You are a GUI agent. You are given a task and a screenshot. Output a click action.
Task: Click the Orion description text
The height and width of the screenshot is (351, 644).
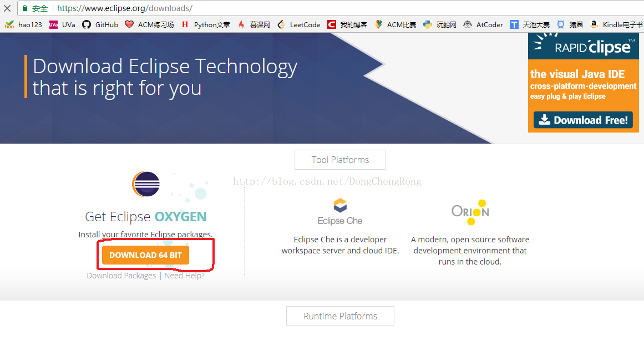470,251
